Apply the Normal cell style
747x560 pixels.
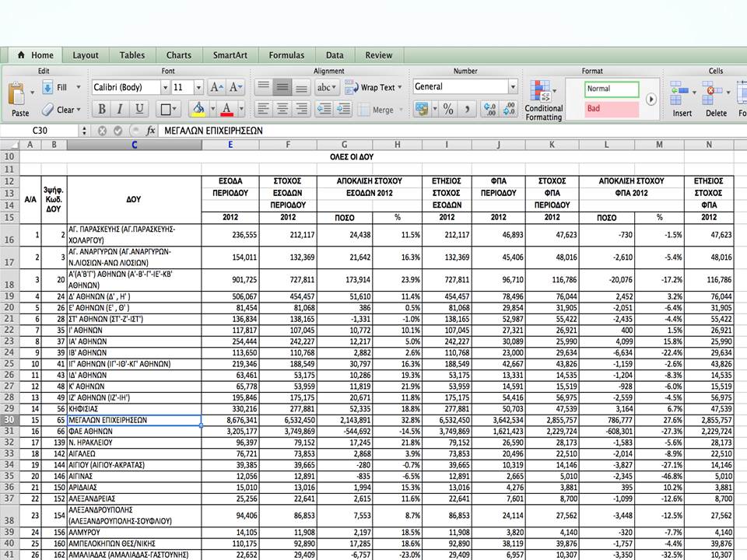point(612,89)
